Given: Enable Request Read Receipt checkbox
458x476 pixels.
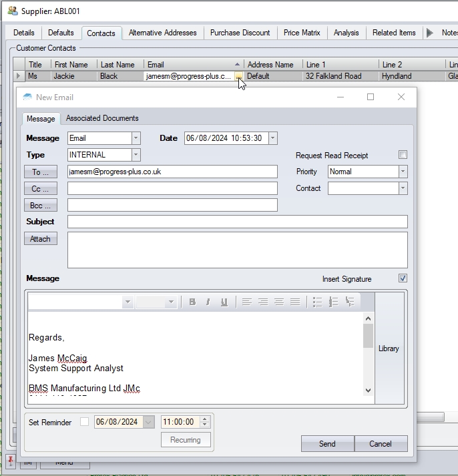Looking at the screenshot, I should pyautogui.click(x=403, y=155).
